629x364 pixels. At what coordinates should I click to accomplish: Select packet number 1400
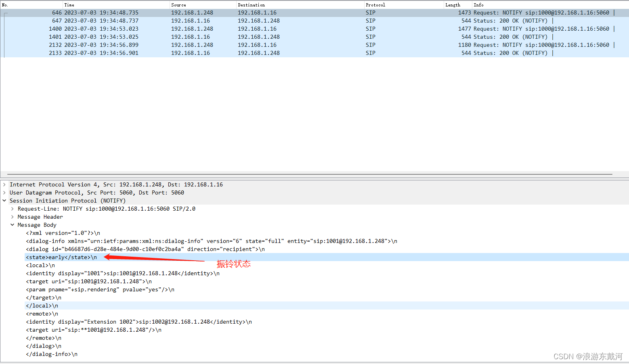(314, 29)
